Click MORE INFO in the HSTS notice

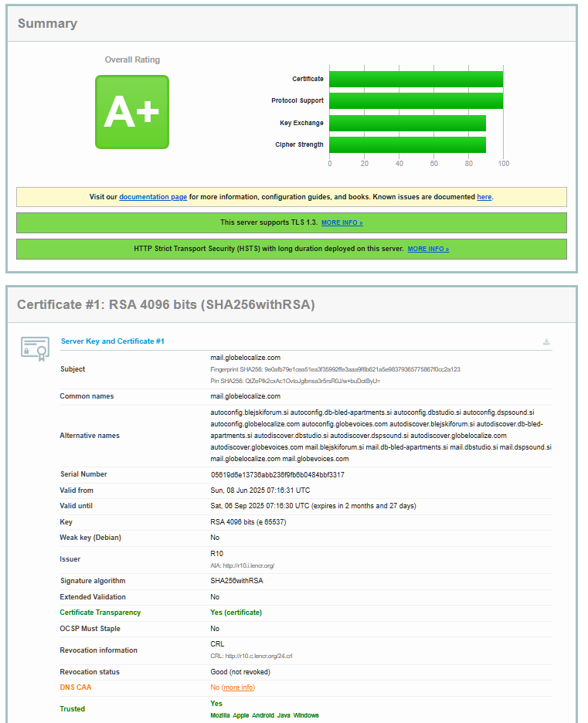click(x=428, y=249)
